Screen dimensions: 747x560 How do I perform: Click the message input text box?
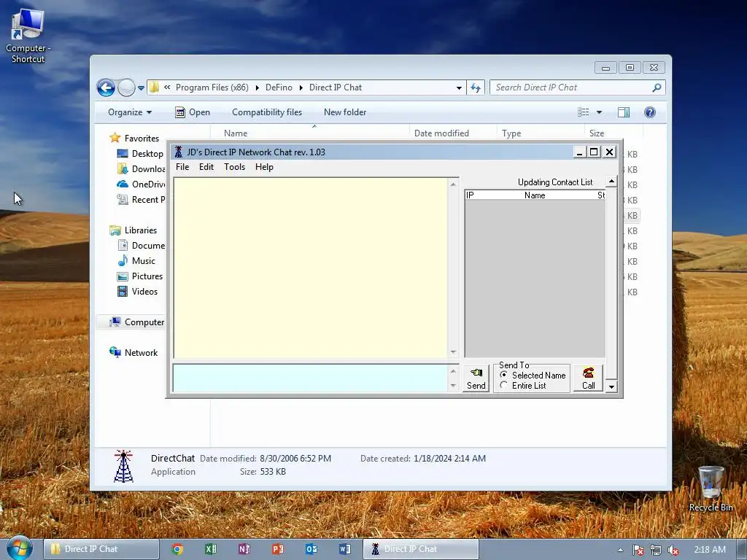click(310, 378)
